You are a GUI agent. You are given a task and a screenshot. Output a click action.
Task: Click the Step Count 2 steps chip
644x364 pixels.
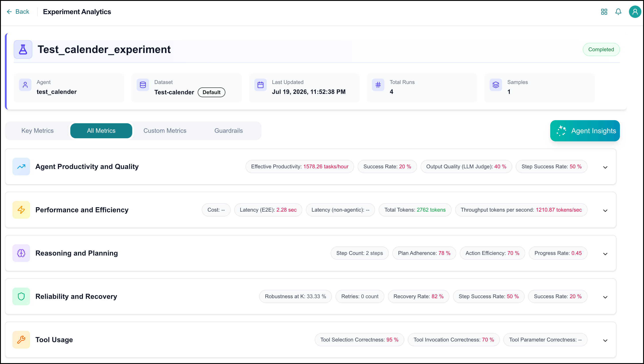359,253
